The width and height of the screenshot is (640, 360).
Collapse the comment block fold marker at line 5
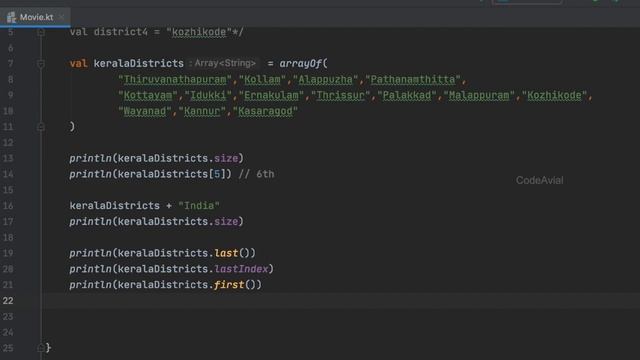click(x=41, y=32)
